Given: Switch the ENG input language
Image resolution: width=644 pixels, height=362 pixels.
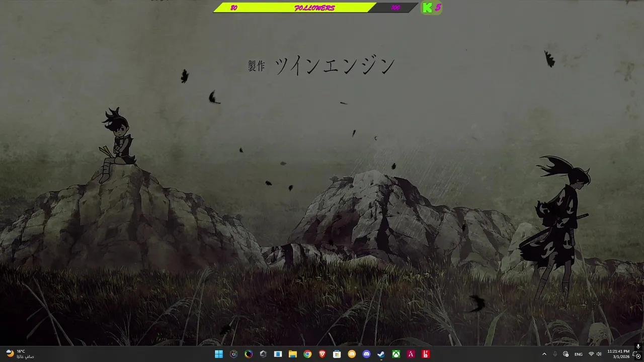Looking at the screenshot, I should point(579,354).
